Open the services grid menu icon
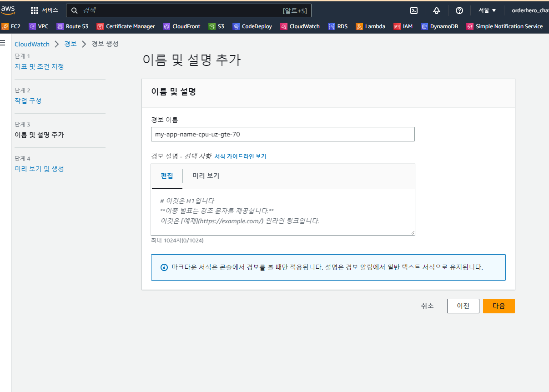 (x=35, y=10)
